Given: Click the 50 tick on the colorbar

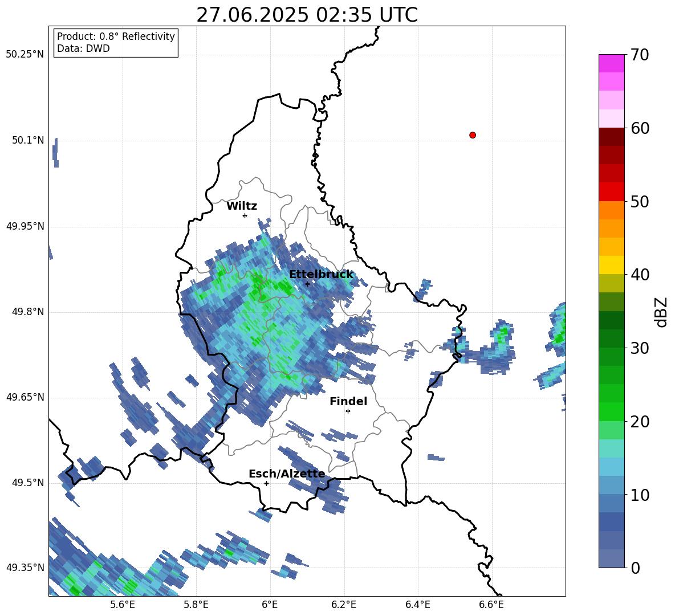Looking at the screenshot, I should [x=640, y=201].
